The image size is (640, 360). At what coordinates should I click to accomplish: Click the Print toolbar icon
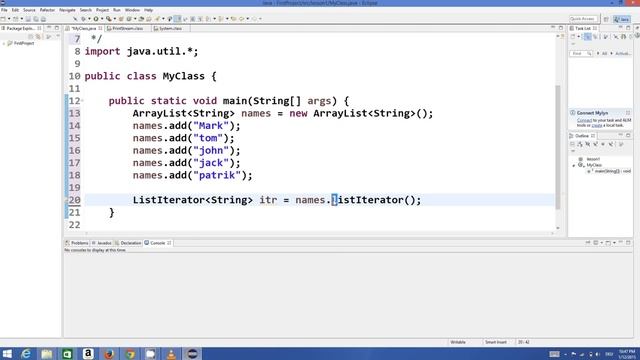(x=43, y=19)
